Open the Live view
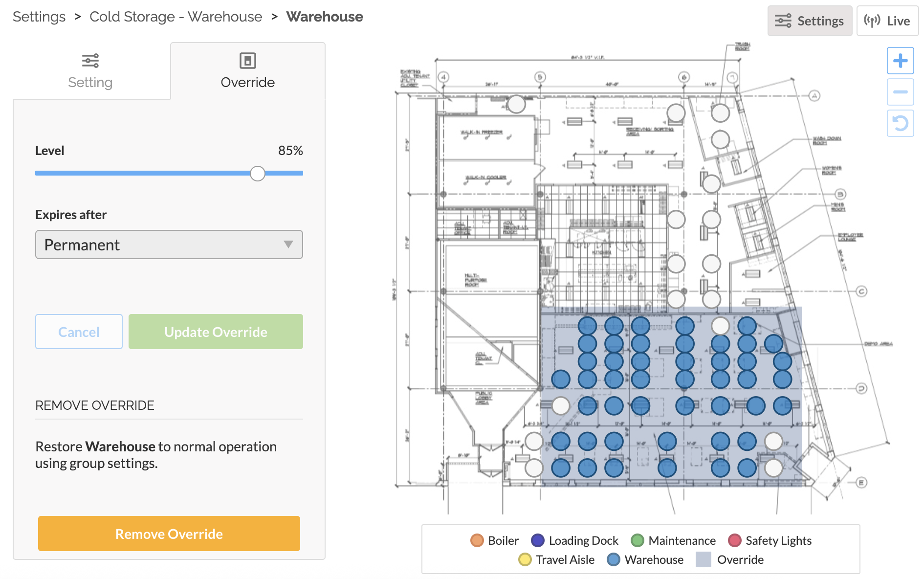Screen dimensions: 924x579 [x=887, y=21]
